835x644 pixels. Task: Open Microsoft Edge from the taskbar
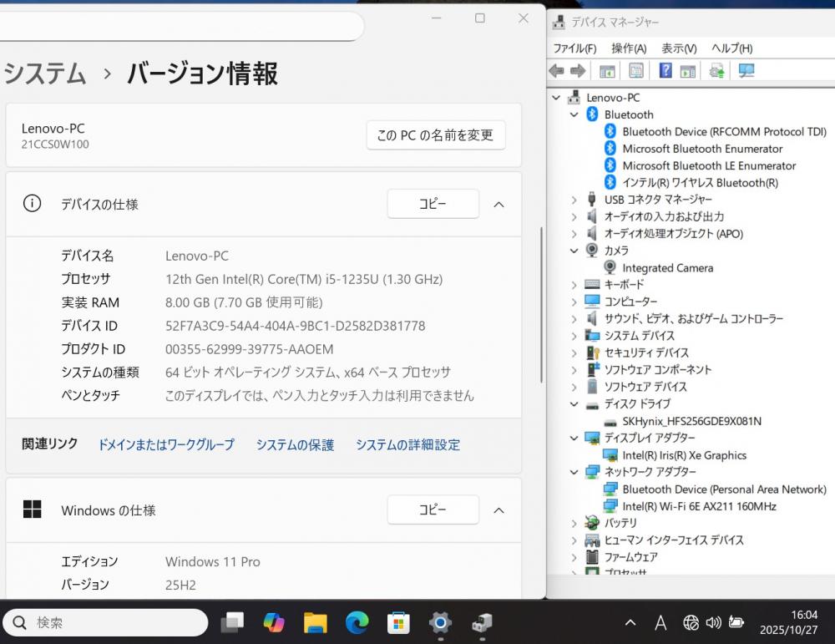point(357,622)
